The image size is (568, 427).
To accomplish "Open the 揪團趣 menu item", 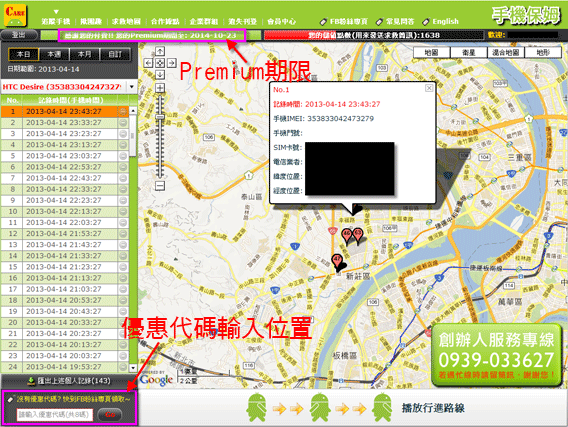I will point(91,21).
